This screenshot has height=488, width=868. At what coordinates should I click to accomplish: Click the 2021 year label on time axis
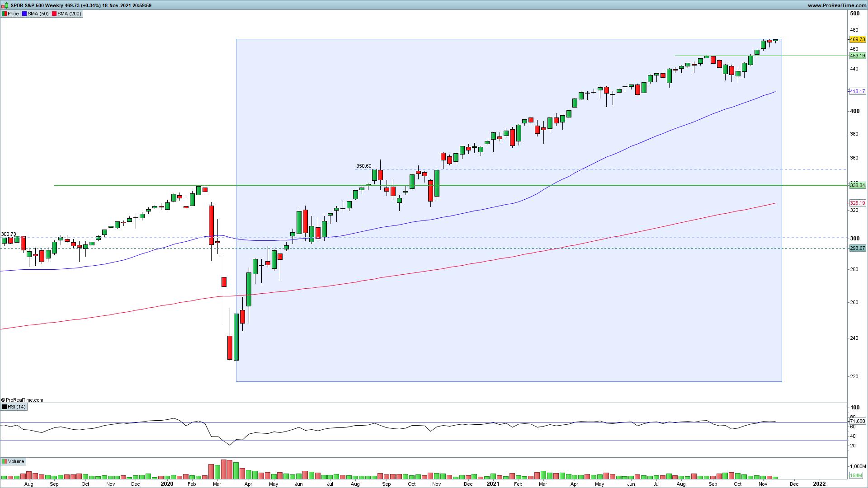pos(493,483)
